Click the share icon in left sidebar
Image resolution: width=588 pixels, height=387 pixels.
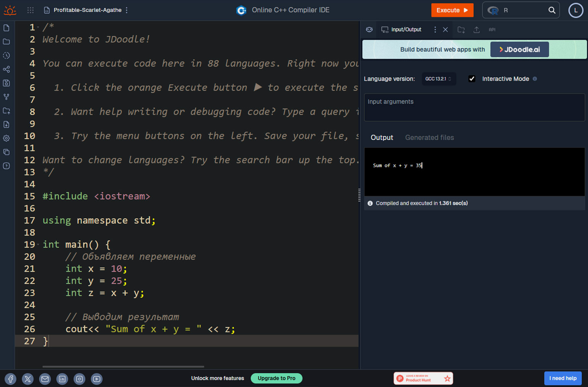tap(6, 69)
